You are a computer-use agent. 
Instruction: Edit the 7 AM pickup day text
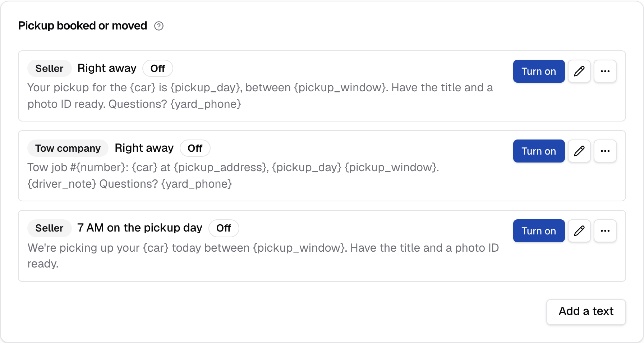tap(579, 231)
